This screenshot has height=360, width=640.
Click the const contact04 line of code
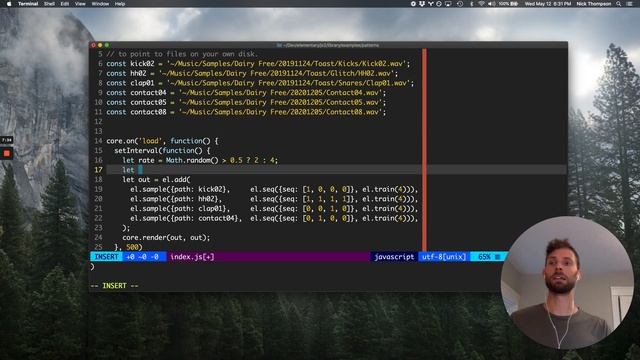pyautogui.click(x=246, y=93)
